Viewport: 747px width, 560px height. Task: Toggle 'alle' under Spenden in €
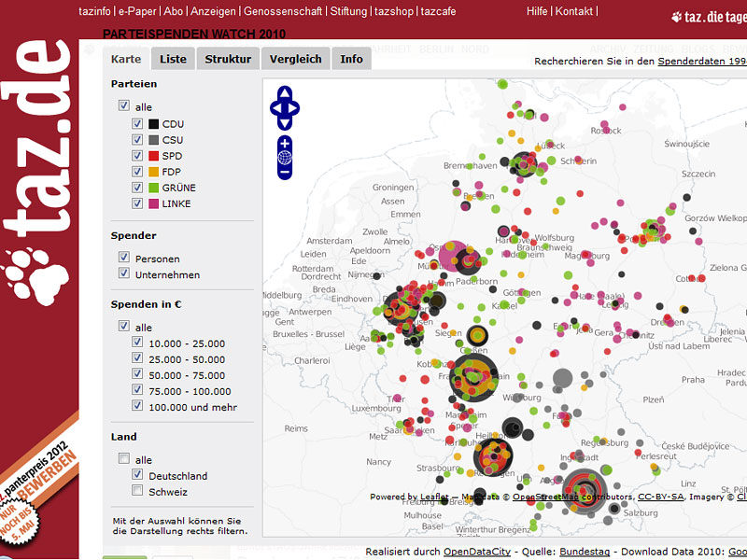point(124,326)
